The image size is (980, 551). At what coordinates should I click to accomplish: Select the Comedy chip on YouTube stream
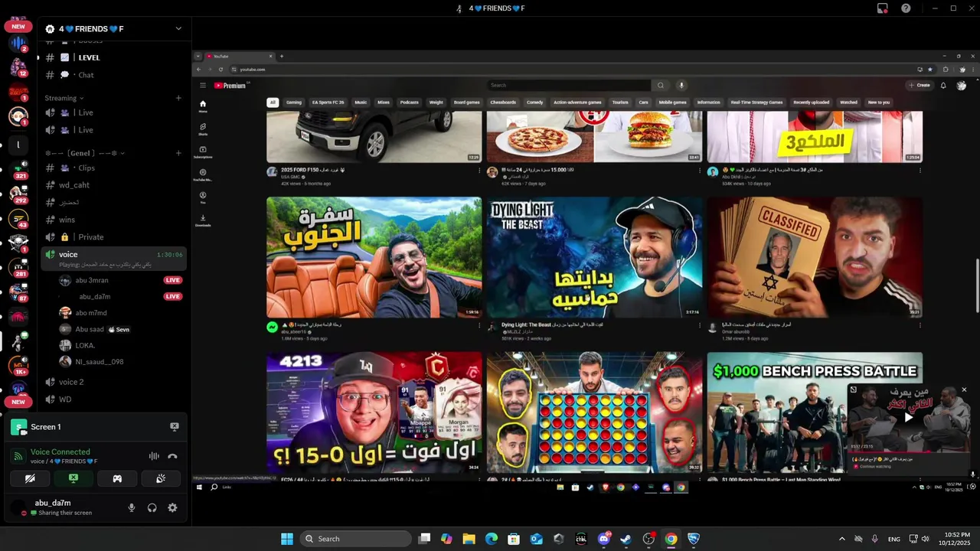pos(535,103)
